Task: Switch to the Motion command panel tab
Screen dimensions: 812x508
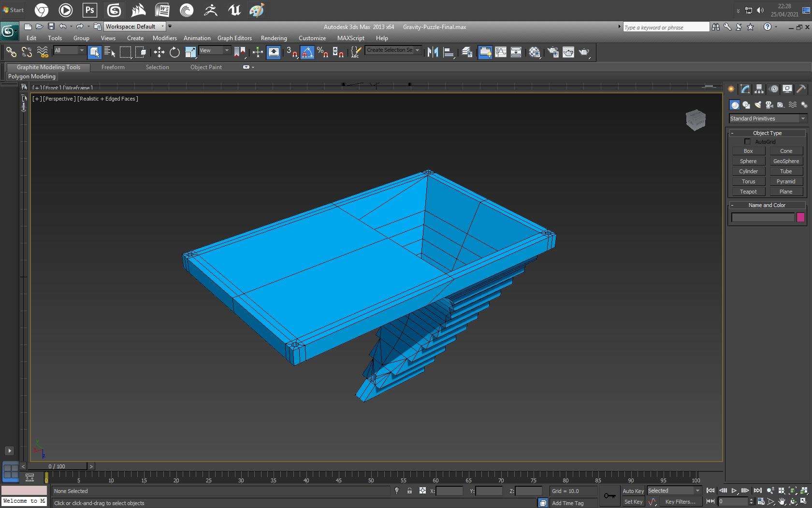Action: 774,89
